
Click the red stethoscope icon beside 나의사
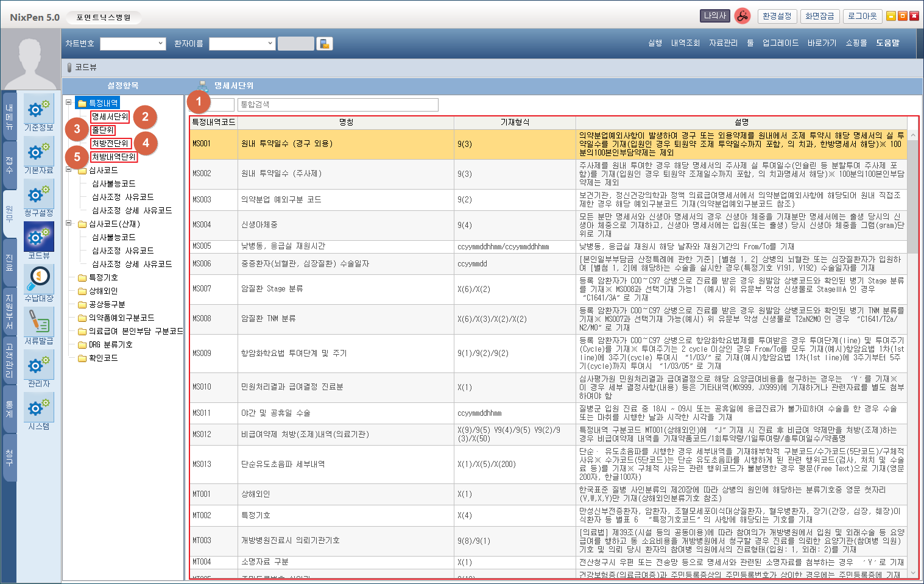742,16
